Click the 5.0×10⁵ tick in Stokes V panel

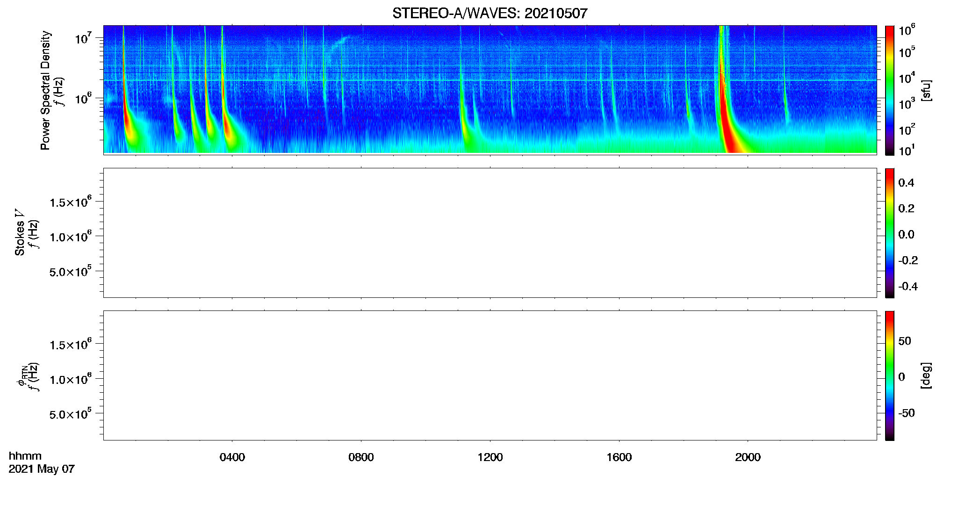tap(71, 271)
